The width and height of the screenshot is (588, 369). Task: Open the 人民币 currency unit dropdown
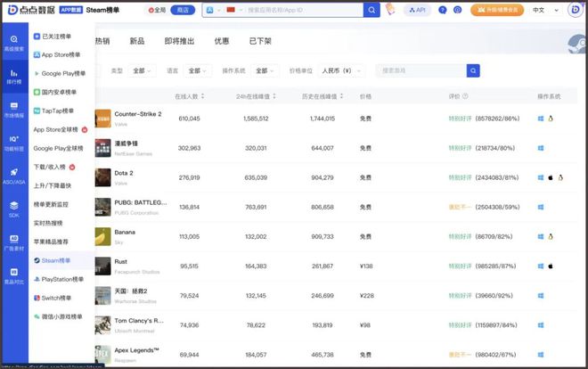(x=341, y=70)
